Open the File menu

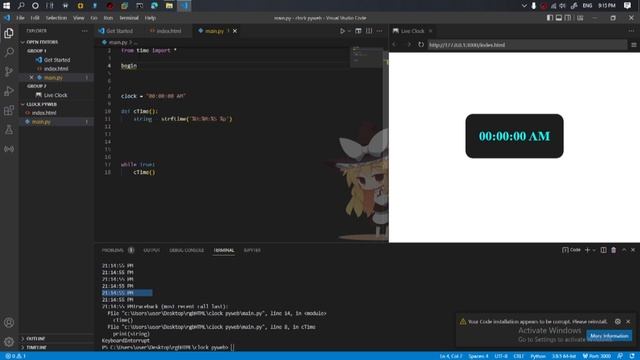pyautogui.click(x=20, y=18)
